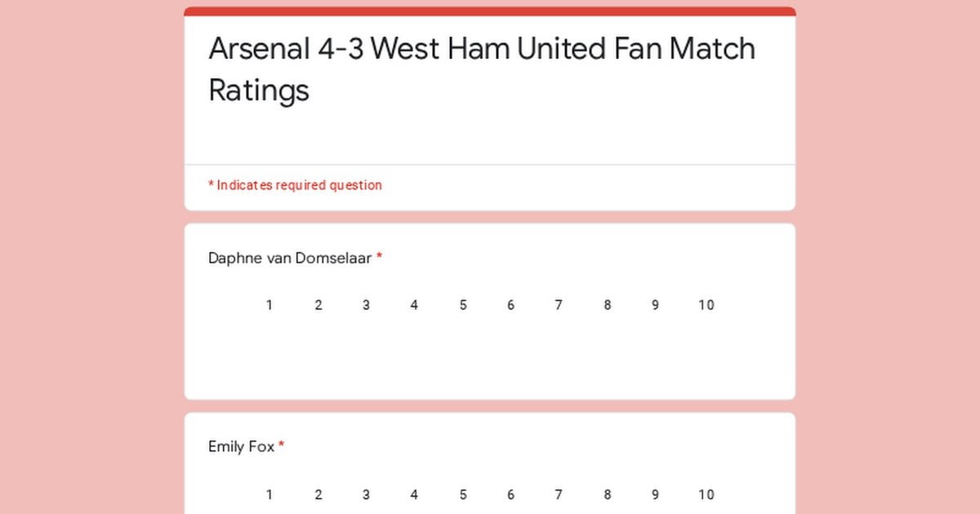980x514 pixels.
Task: Select 7 for Daphne van Domselaar
Action: tap(559, 305)
